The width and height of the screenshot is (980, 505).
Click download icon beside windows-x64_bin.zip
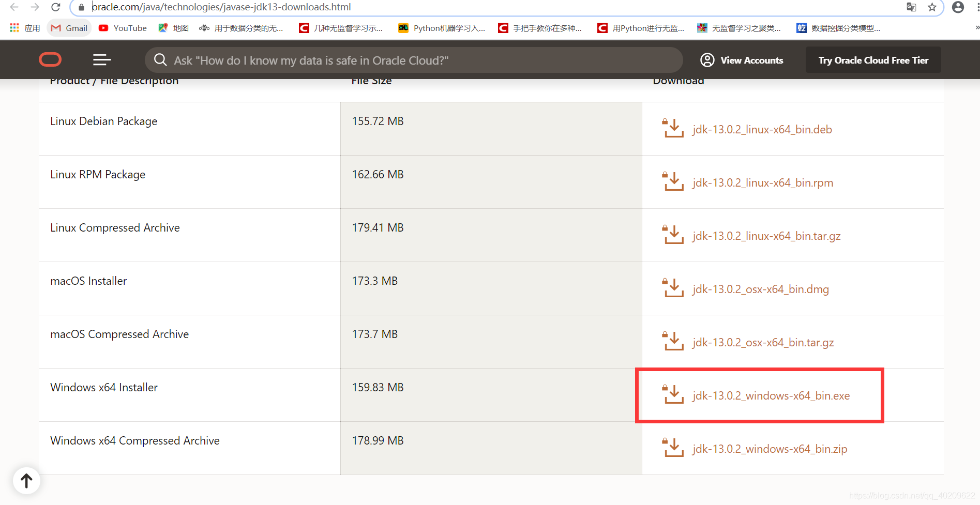673,448
